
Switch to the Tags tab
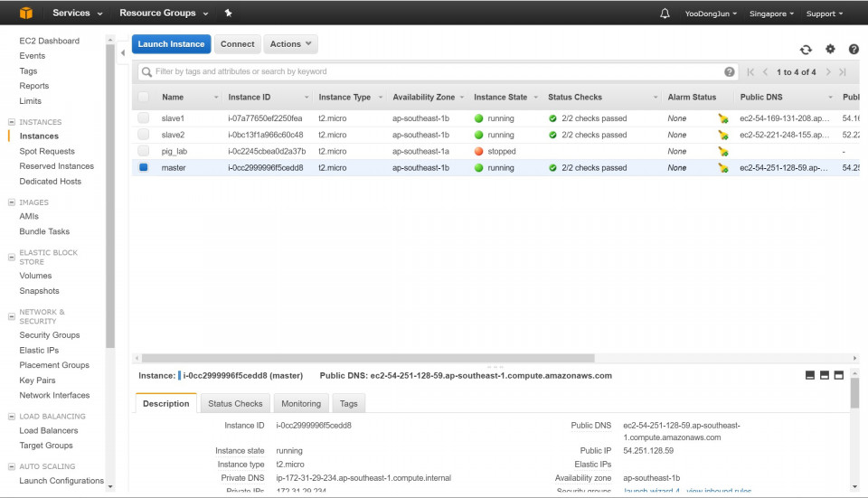click(x=349, y=403)
